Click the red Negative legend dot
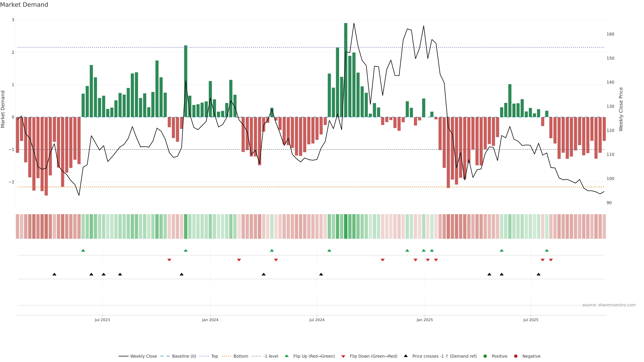Viewport: 644px width, 362px height. (x=516, y=356)
